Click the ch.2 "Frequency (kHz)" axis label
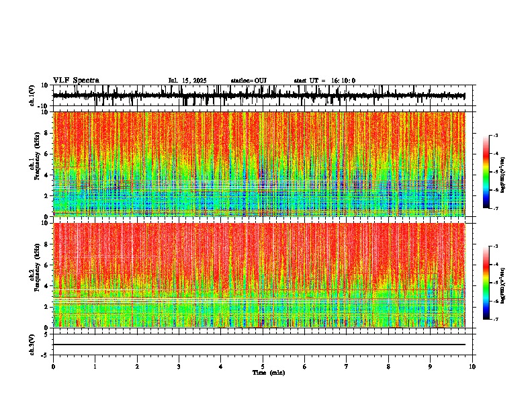 [37, 268]
